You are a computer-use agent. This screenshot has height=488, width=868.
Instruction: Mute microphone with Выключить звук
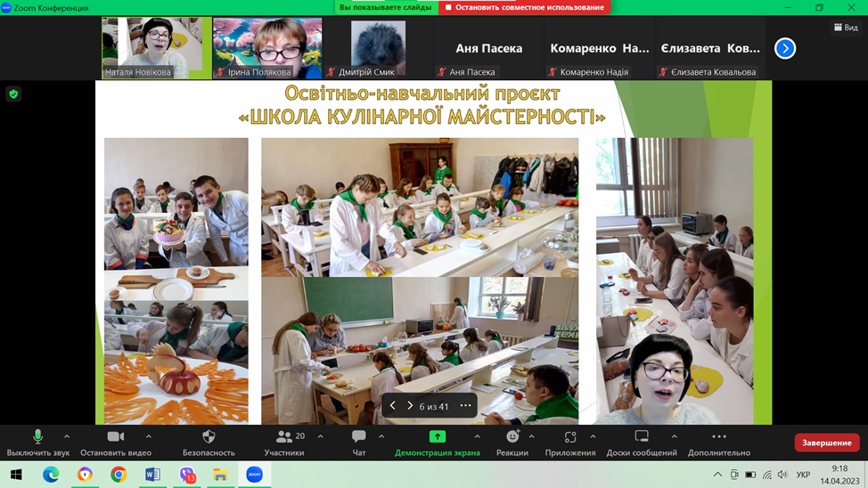[37, 437]
